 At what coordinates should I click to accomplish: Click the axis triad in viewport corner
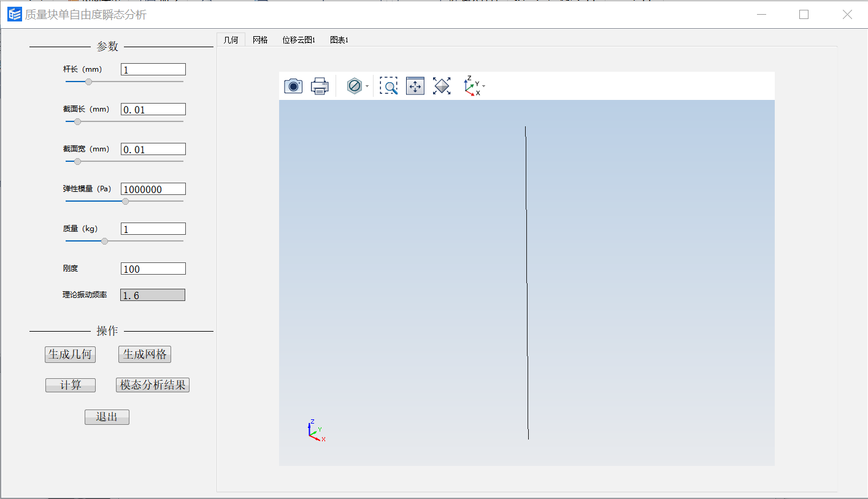[x=316, y=431]
